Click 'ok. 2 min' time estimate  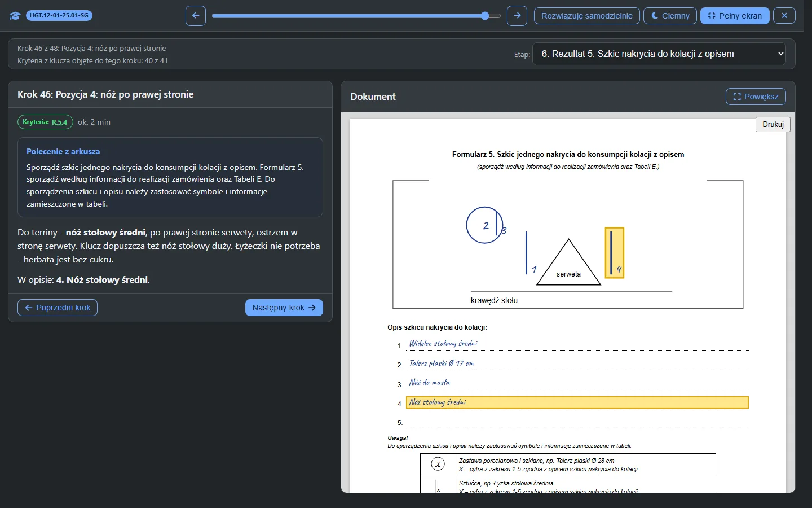tap(94, 122)
